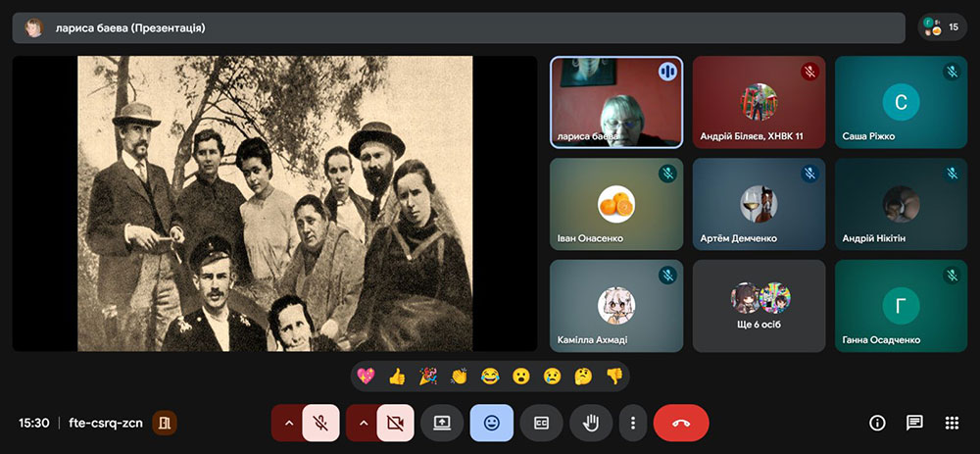Select лариса баева's video tile
The width and height of the screenshot is (980, 454).
point(615,102)
